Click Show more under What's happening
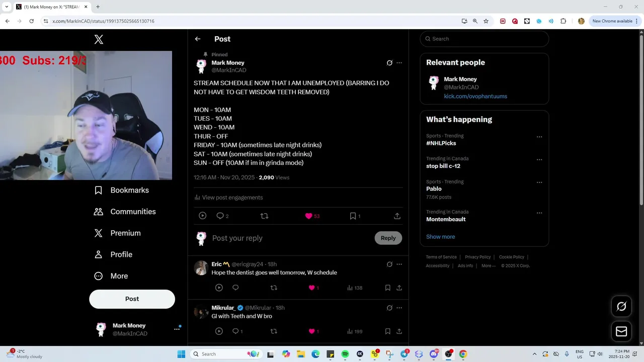The width and height of the screenshot is (644, 362). (440, 237)
